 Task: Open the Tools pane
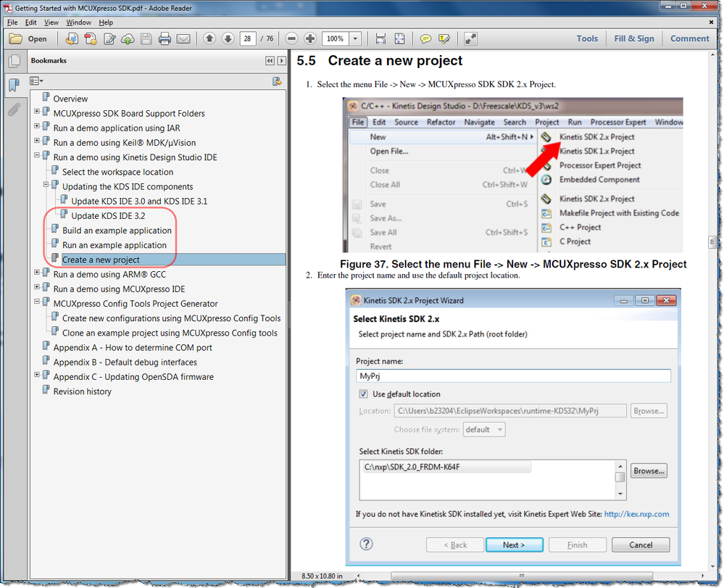point(587,39)
